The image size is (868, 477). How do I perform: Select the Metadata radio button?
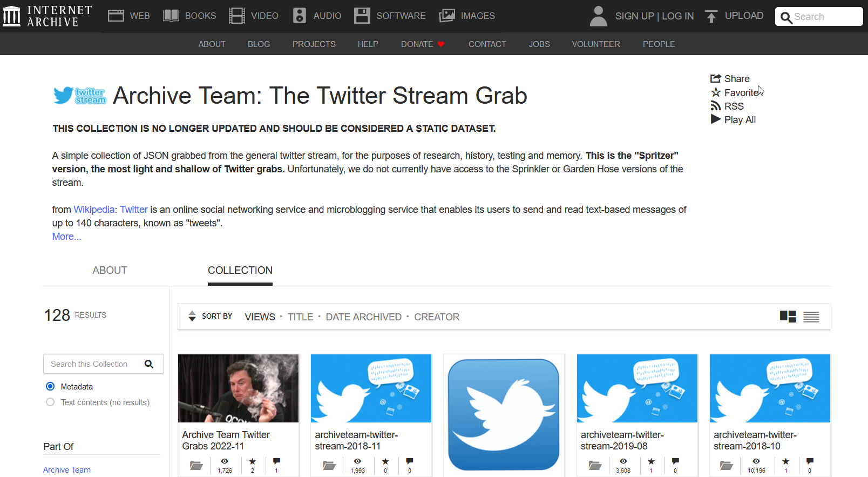click(50, 386)
